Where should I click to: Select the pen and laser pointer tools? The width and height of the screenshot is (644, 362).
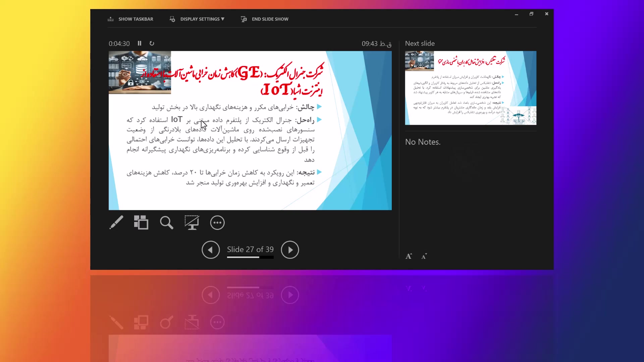coord(116,223)
